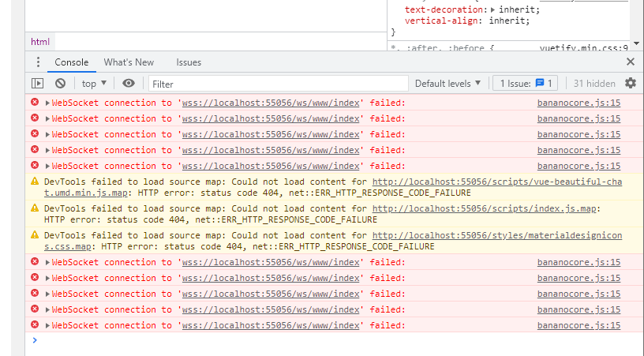644x356 pixels.
Task: Click the inherit value of vertical-align
Action: click(507, 21)
